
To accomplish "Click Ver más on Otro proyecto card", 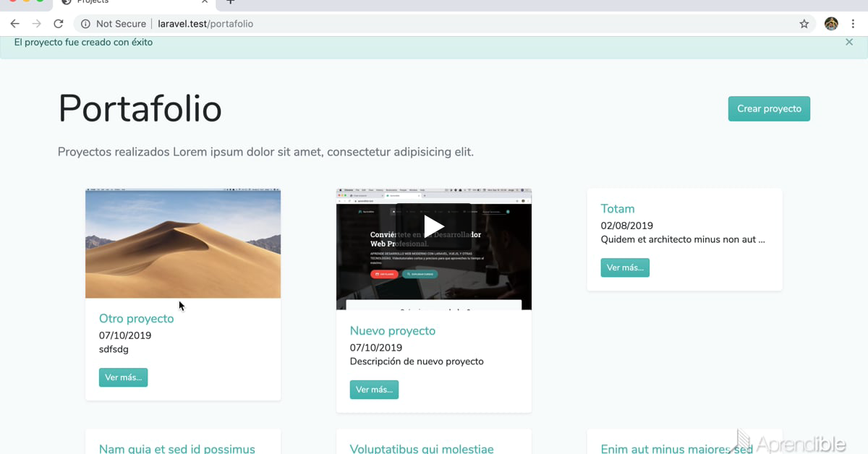I will (x=123, y=377).
